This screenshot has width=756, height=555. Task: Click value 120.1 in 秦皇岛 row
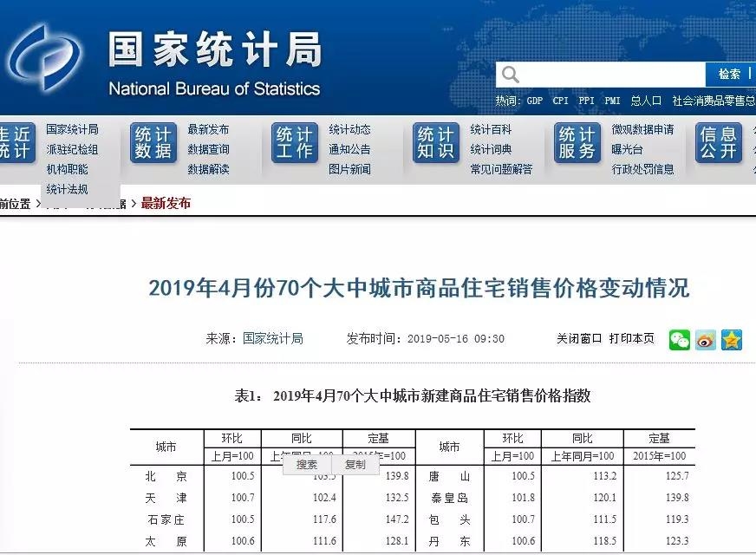click(604, 498)
